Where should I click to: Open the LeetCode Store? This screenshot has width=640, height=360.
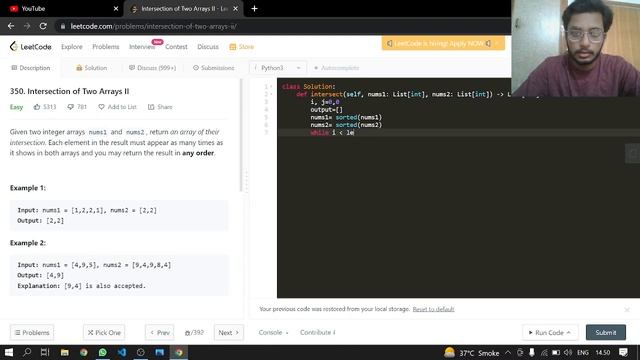tap(242, 47)
